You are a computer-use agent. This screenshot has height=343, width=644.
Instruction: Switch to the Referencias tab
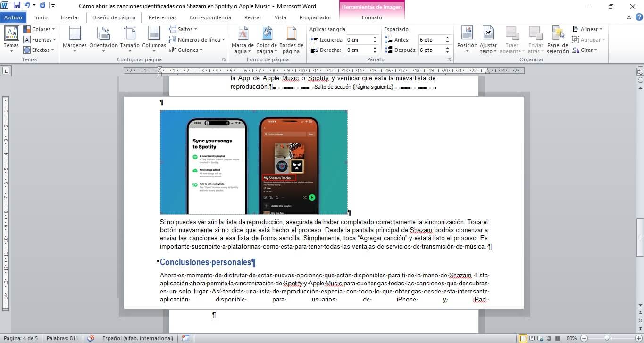(x=162, y=17)
